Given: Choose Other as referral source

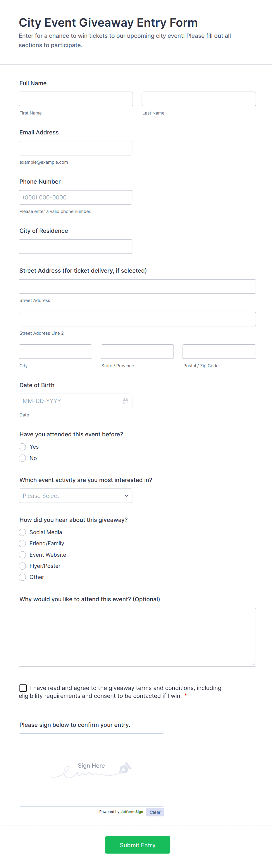Looking at the screenshot, I should coord(23,577).
